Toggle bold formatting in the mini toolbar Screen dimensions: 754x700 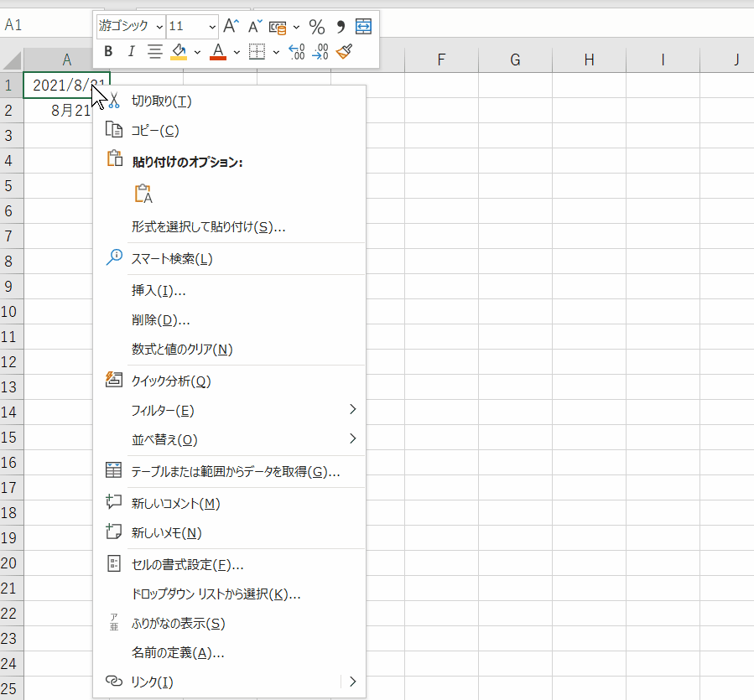pos(107,51)
